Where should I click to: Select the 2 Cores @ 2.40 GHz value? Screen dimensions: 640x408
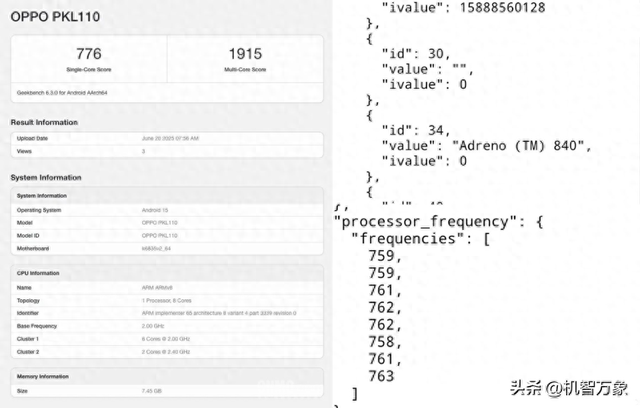click(x=166, y=352)
